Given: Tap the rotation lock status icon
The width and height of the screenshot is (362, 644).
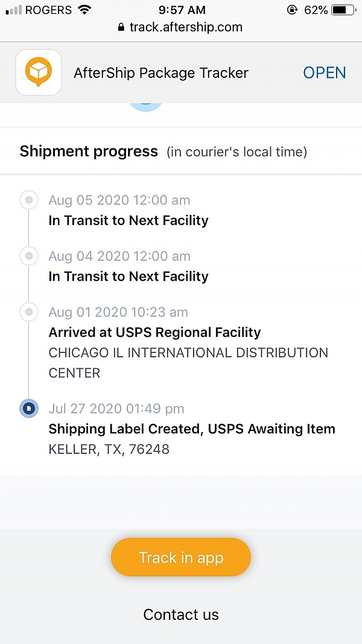Looking at the screenshot, I should [293, 10].
